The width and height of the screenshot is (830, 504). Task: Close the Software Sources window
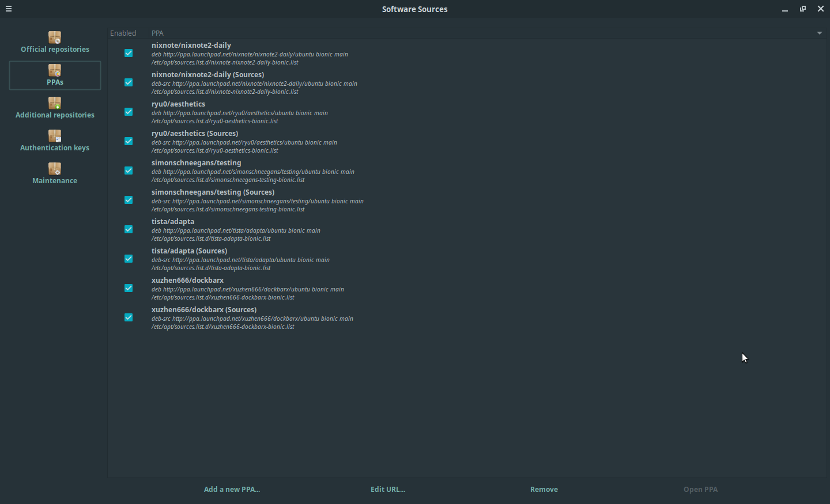[x=821, y=9]
